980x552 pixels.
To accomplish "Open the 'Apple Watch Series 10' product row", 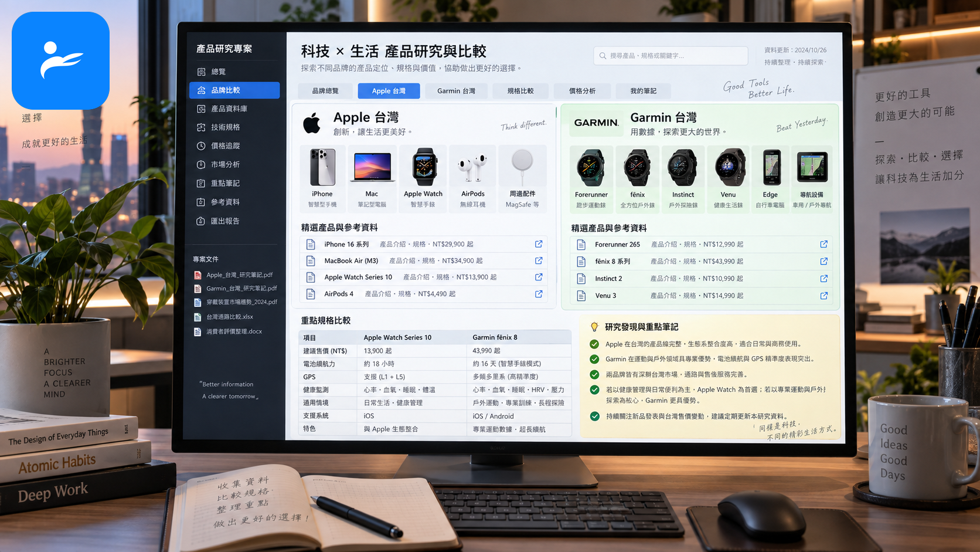I will coord(424,277).
